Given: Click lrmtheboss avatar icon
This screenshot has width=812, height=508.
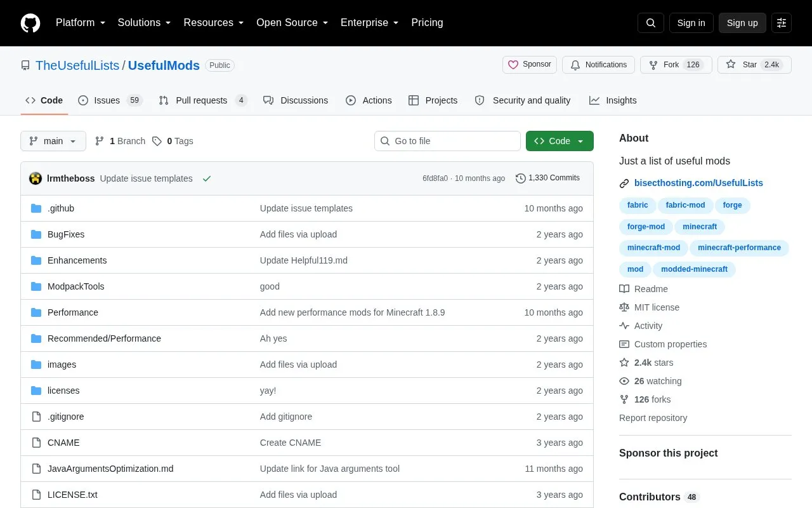Looking at the screenshot, I should [36, 178].
